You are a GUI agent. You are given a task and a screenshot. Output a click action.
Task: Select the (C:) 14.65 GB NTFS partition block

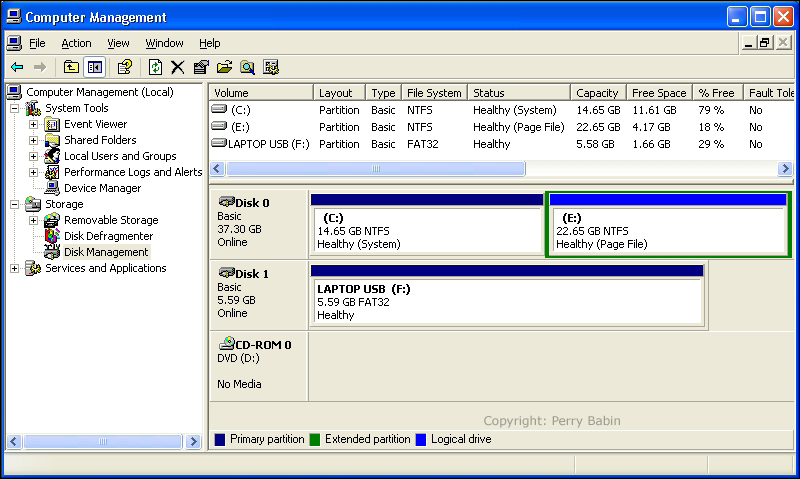coord(427,224)
